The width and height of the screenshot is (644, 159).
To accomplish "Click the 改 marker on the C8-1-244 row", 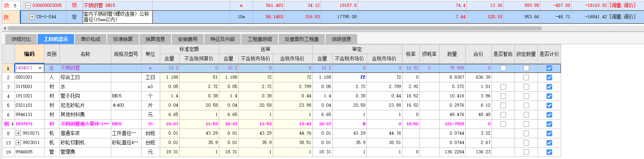I will click(6, 17).
